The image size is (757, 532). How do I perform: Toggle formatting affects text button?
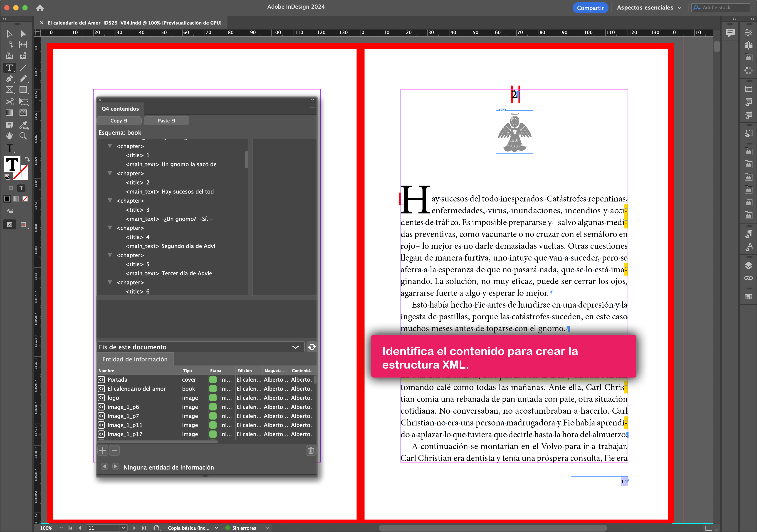coord(21,188)
